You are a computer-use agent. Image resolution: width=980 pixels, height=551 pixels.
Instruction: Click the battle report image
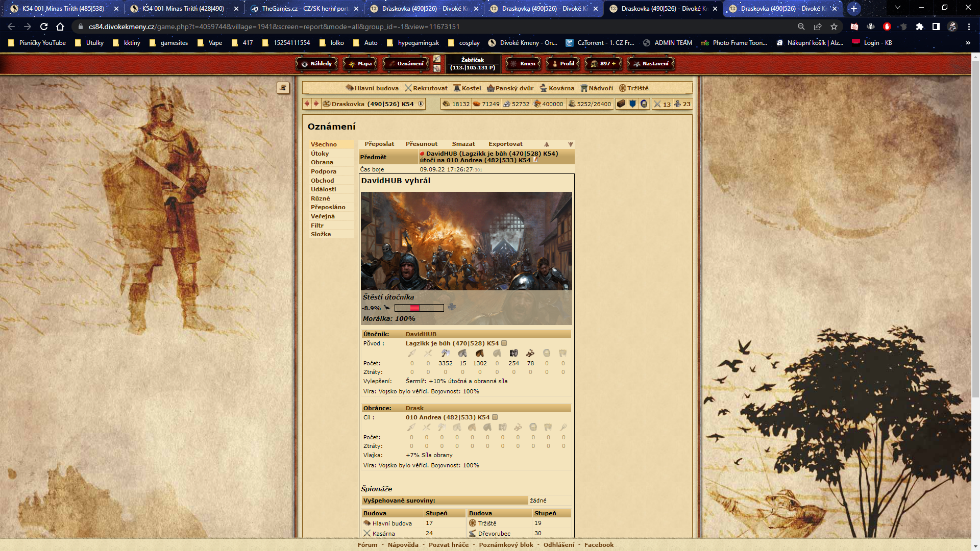(x=466, y=241)
